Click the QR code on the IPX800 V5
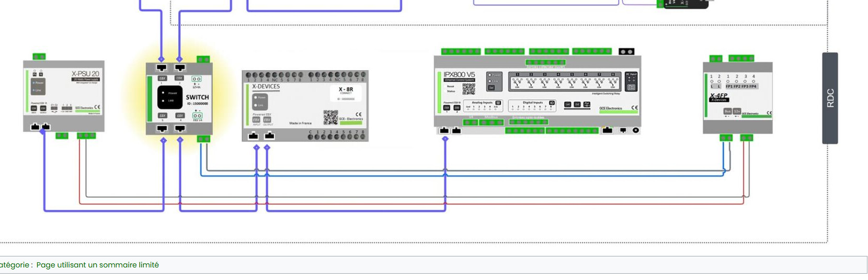 (469, 89)
